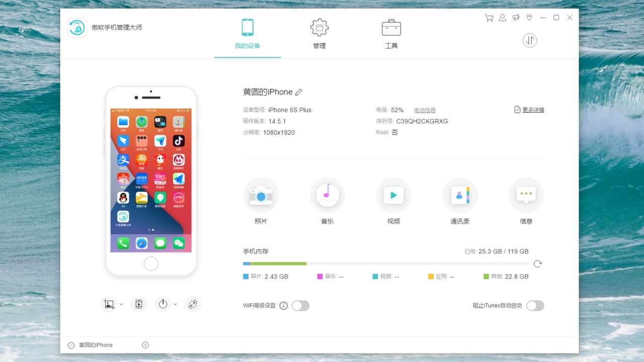Take a device screenshot with crop icon
Image resolution: width=644 pixels, height=362 pixels.
[x=109, y=304]
